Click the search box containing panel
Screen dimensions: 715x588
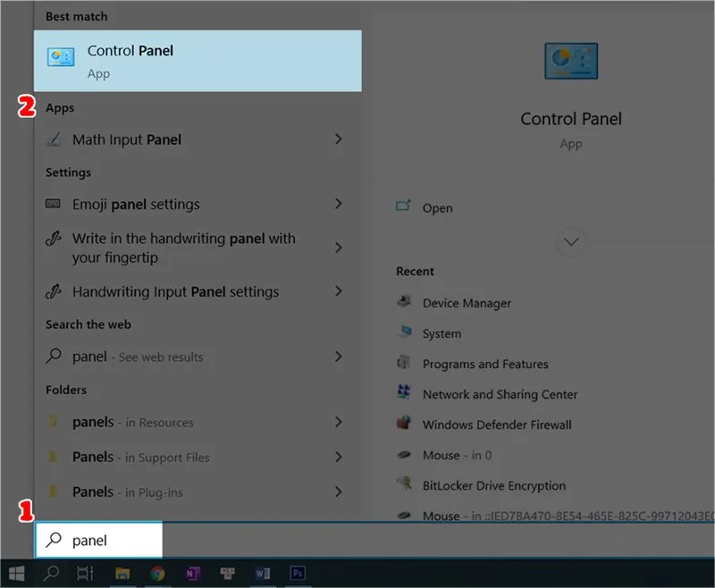(98, 540)
